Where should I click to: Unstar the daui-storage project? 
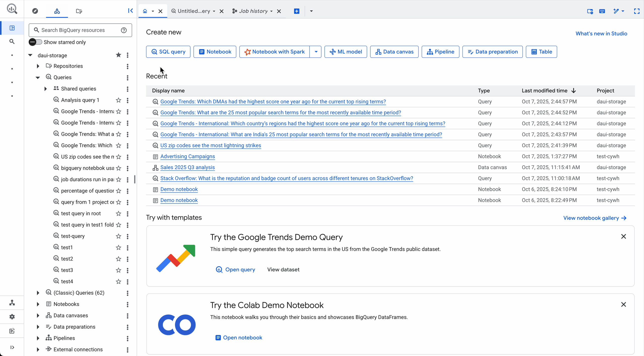[118, 55]
